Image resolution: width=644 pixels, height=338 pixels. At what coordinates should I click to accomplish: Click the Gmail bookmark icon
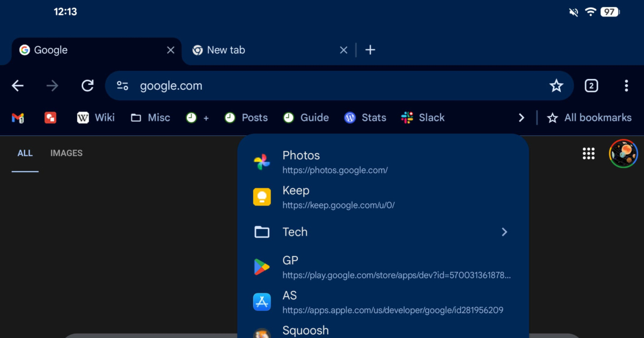[18, 118]
